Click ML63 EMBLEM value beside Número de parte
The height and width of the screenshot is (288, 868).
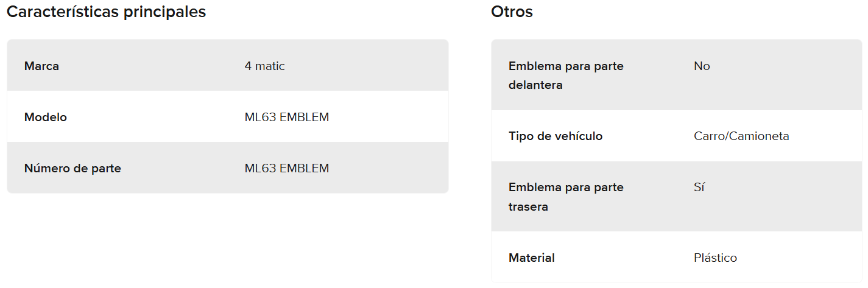[x=286, y=168]
